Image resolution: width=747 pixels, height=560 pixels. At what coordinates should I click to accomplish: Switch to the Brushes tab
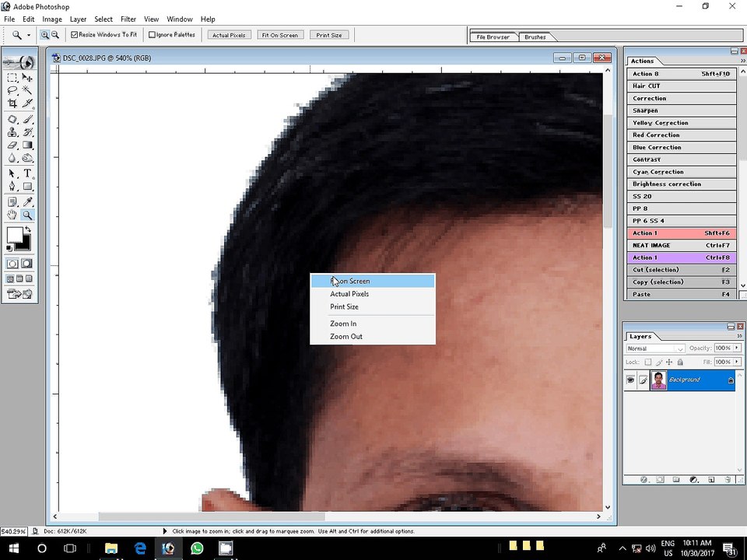[535, 37]
